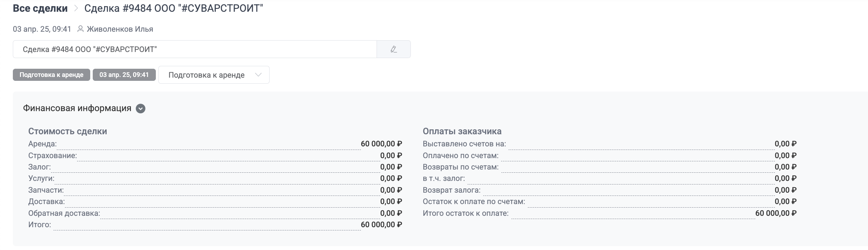Click the breadcrumb title Сделка #9484
Screen dimensions: 868x250
pos(174,8)
